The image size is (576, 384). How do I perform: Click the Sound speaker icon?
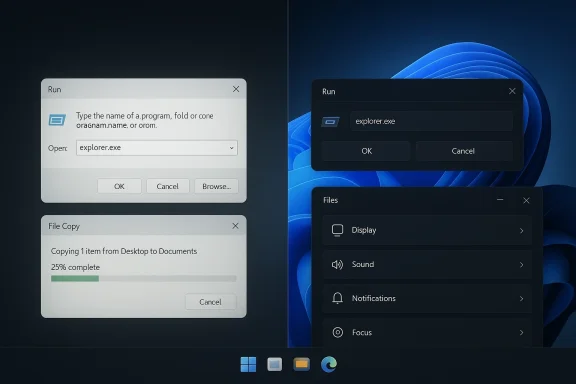[x=337, y=265]
